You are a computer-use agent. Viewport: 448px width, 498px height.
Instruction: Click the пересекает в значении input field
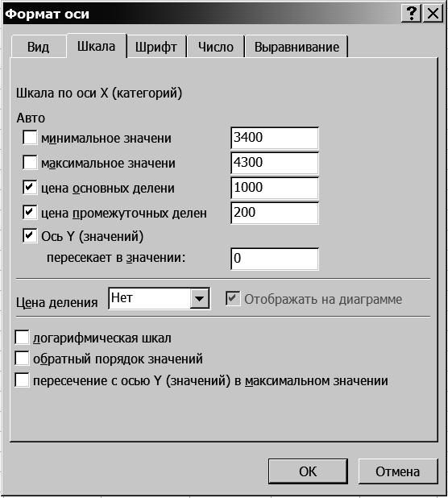click(275, 259)
